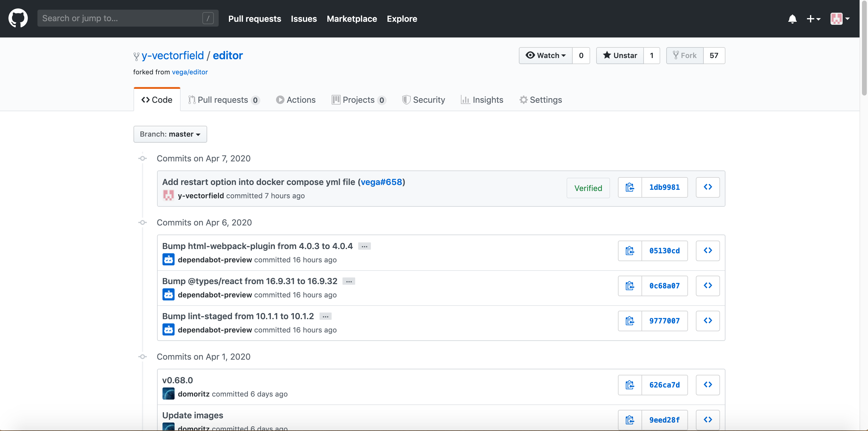The image size is (868, 431).
Task: Unstar the repository
Action: coord(620,55)
